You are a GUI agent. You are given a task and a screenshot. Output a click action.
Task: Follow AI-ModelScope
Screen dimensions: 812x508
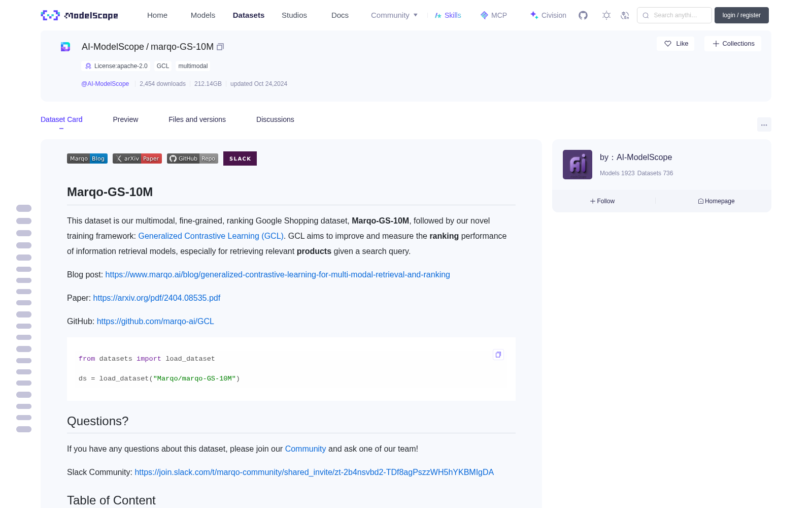602,201
